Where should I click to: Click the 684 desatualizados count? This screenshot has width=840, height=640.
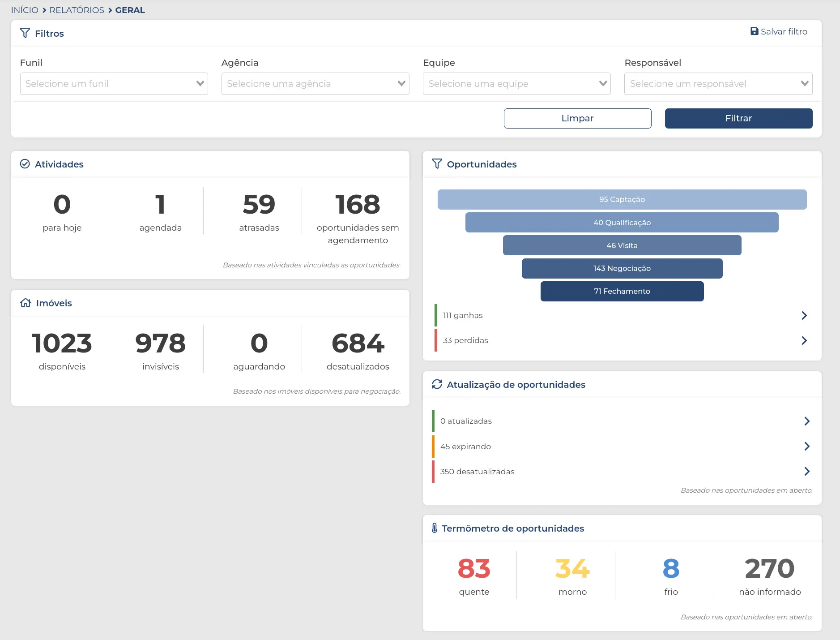coord(358,344)
